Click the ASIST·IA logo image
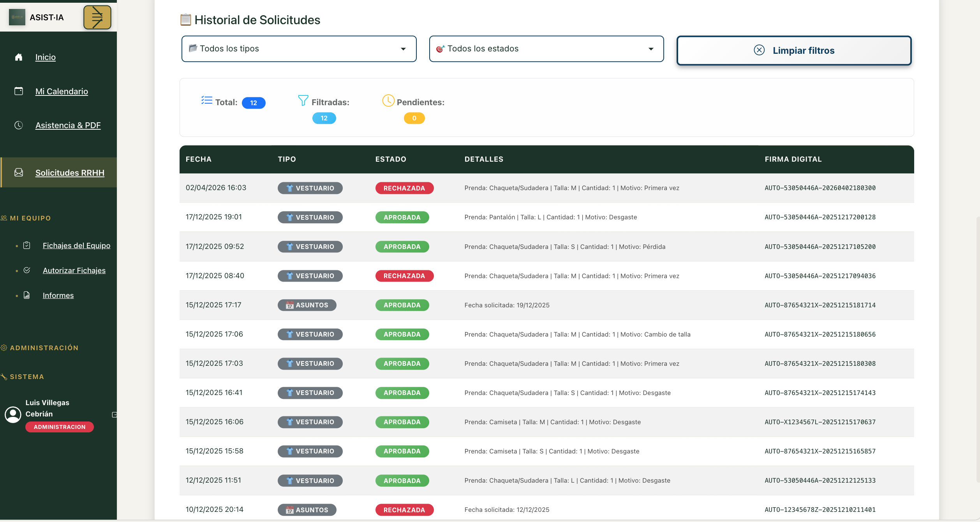Screen dimensions: 980x522 17,18
